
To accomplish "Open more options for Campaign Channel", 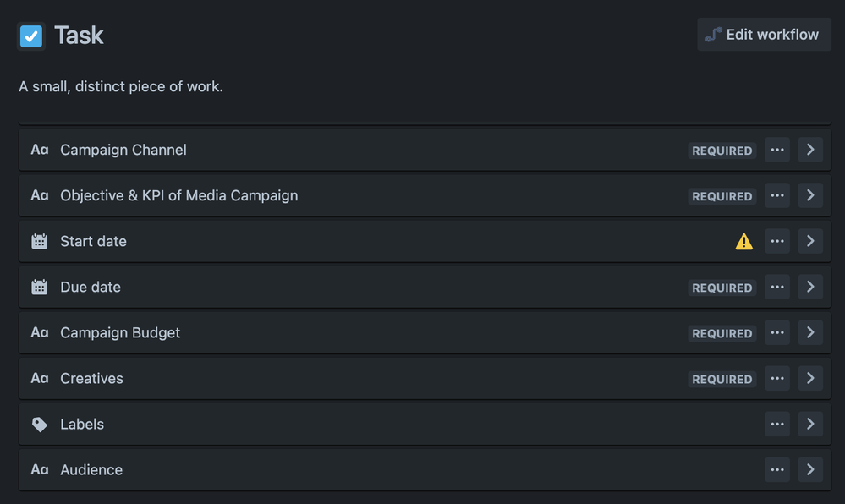I will point(777,150).
